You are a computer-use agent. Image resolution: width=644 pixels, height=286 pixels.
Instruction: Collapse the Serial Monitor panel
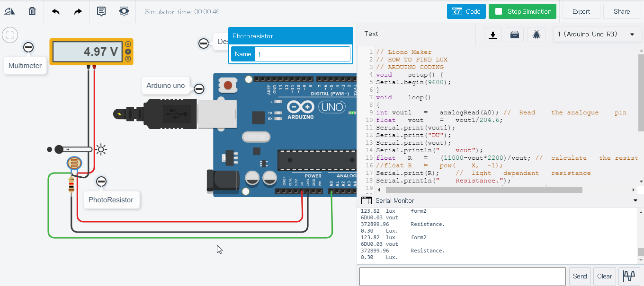635,200
